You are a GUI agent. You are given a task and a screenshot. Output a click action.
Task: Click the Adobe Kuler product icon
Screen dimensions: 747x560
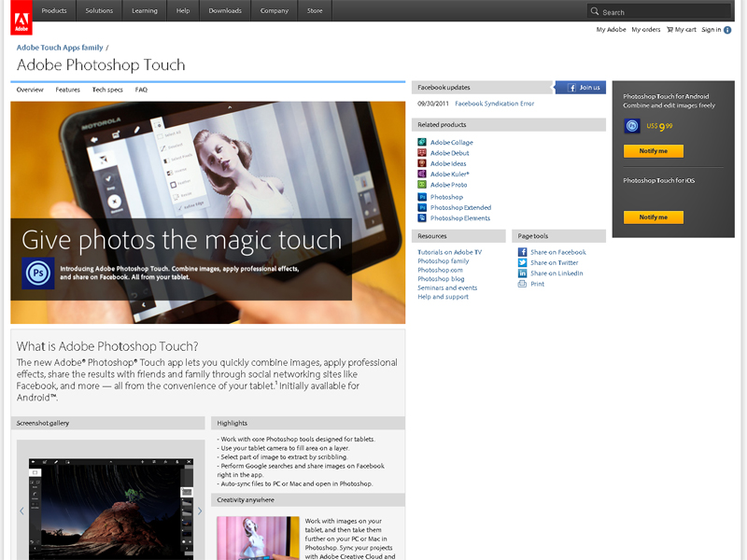click(422, 174)
